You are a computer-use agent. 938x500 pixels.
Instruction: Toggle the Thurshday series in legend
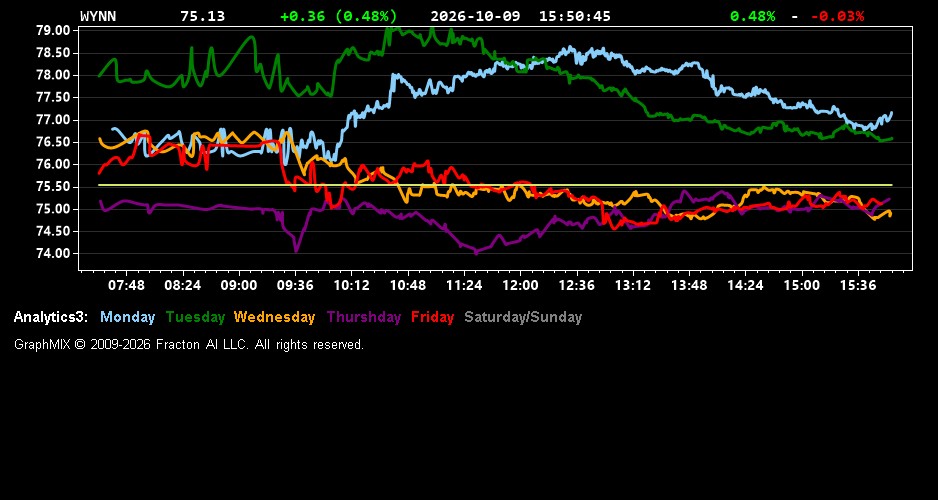click(364, 318)
